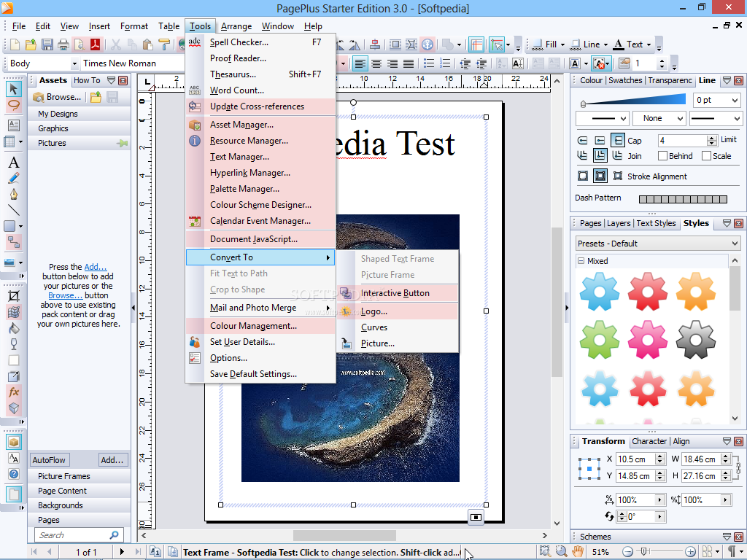Image resolution: width=747 pixels, height=560 pixels.
Task: Select the Straight Line tool
Action: [x=13, y=210]
